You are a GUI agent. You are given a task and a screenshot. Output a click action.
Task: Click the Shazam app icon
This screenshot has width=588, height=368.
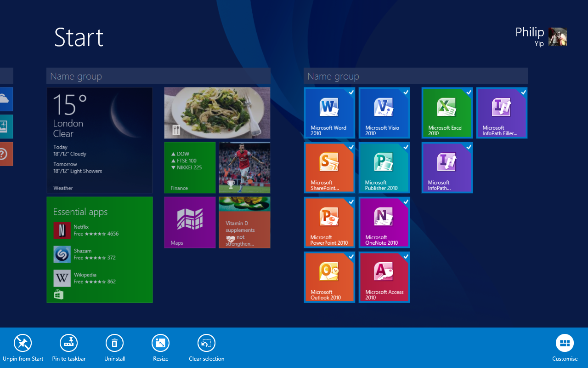click(62, 254)
